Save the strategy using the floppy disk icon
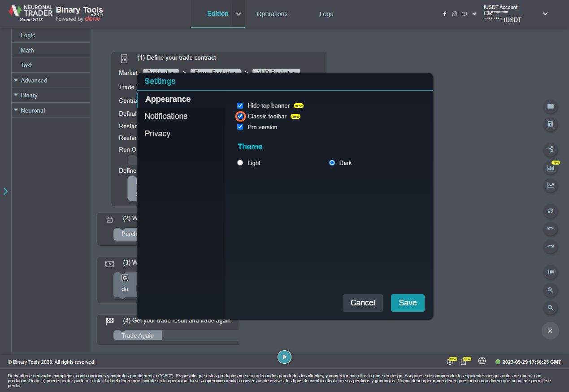Viewport: 569px width, 392px height. pos(551,125)
